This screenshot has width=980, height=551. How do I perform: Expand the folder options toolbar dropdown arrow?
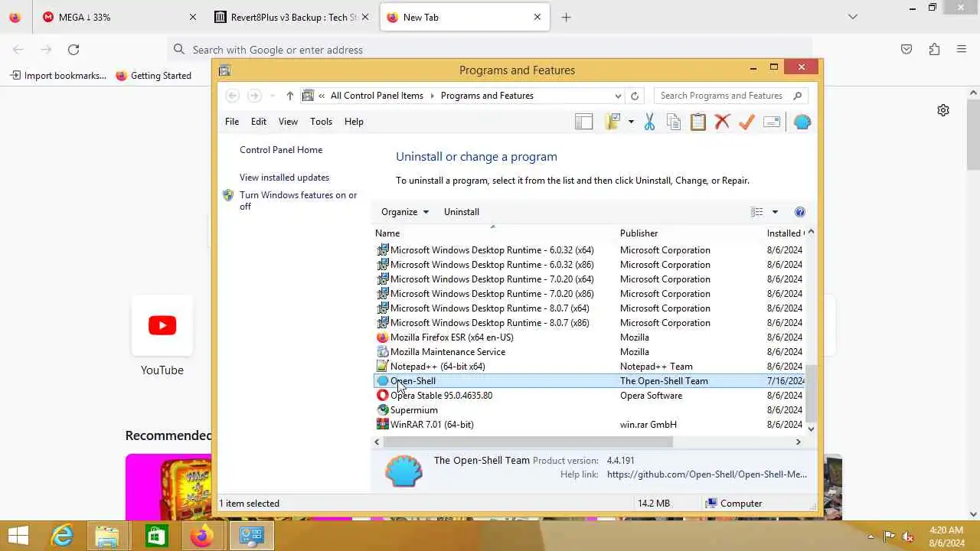coord(631,122)
